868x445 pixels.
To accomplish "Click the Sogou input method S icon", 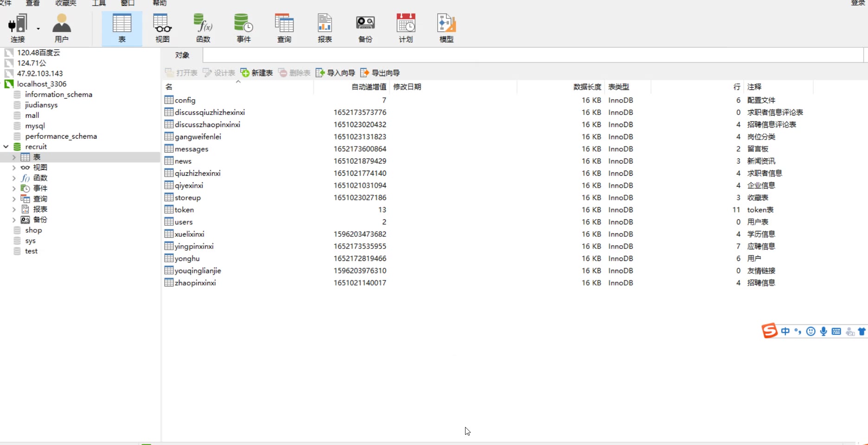I will (x=769, y=331).
